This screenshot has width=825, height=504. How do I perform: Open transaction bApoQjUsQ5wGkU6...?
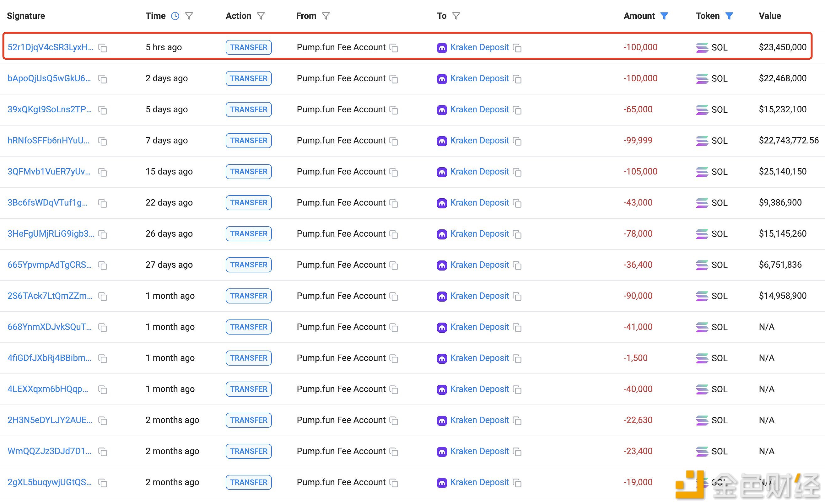(x=49, y=78)
